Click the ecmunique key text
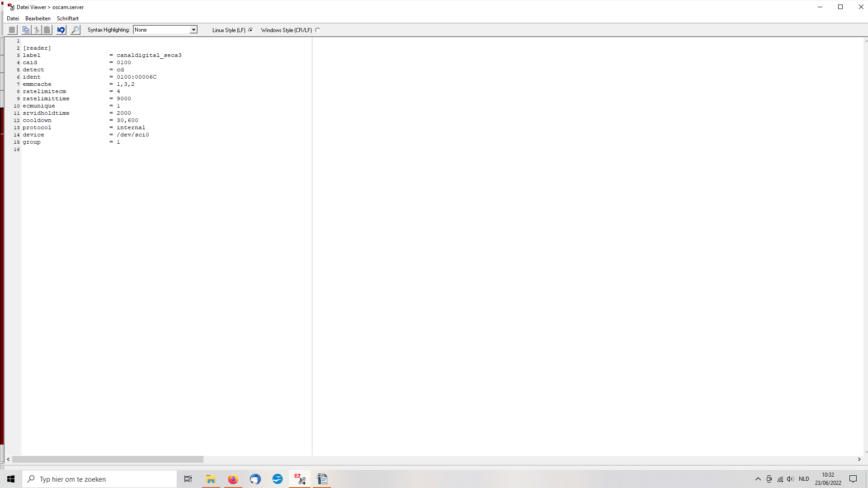The image size is (868, 488). click(39, 106)
